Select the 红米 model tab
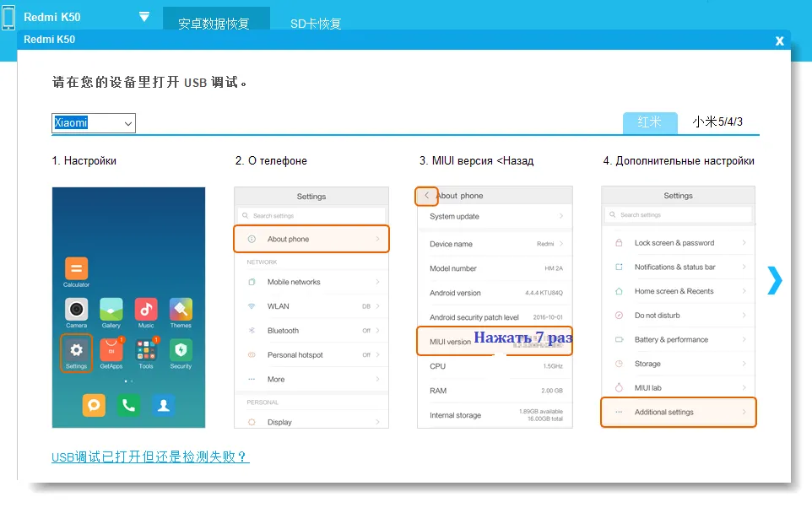Screen dimensions: 812x524 click(650, 122)
